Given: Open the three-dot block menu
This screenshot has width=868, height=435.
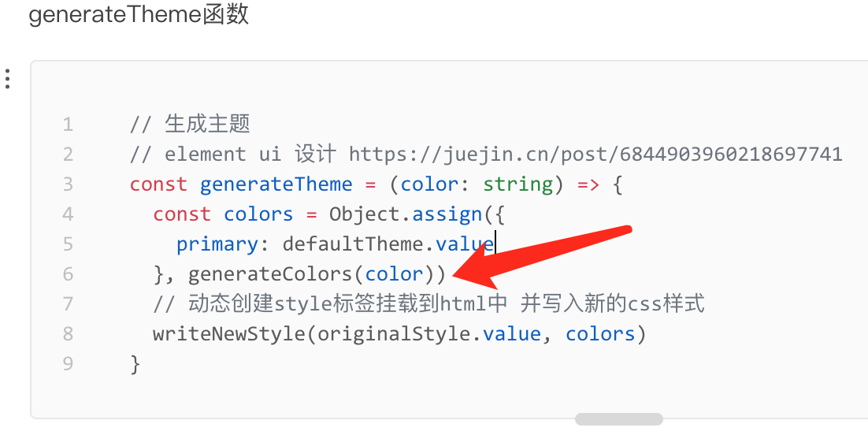Looking at the screenshot, I should coord(7,79).
